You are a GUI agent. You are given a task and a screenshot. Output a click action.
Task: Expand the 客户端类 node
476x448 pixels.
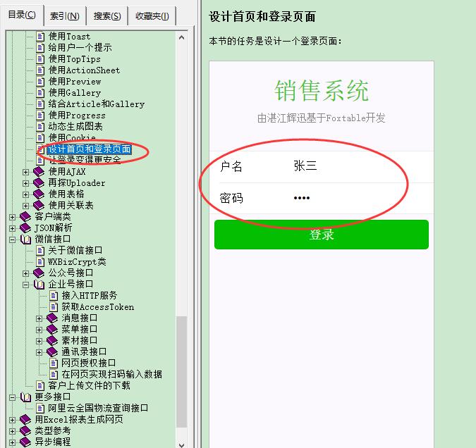pyautogui.click(x=13, y=217)
